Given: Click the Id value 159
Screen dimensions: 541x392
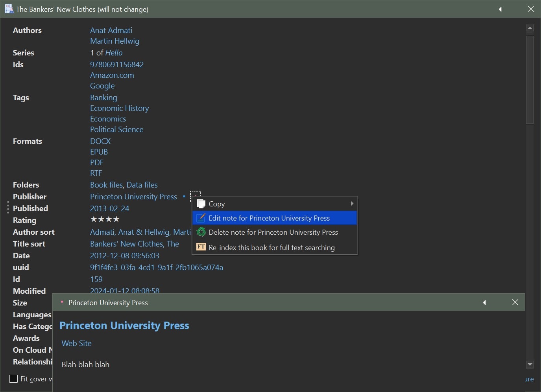Looking at the screenshot, I should click(96, 279).
